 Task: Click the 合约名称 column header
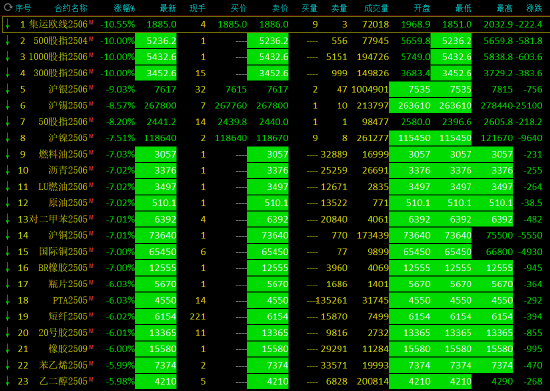click(71, 8)
